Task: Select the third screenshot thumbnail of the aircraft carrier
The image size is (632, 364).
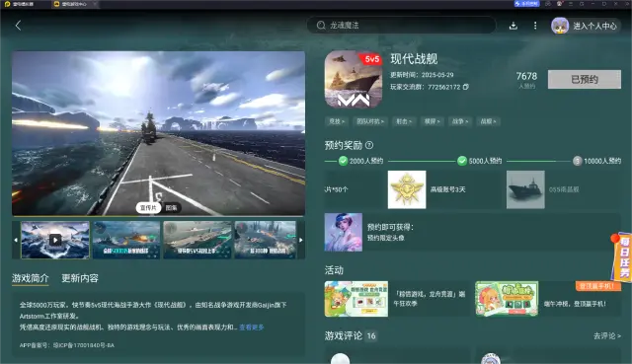Action: (x=197, y=240)
